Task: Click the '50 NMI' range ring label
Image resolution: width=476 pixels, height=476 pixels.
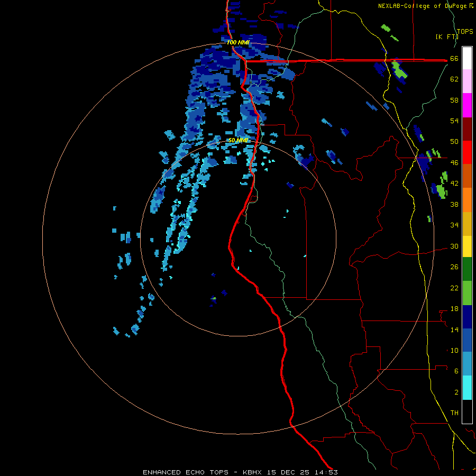Action: [238, 140]
